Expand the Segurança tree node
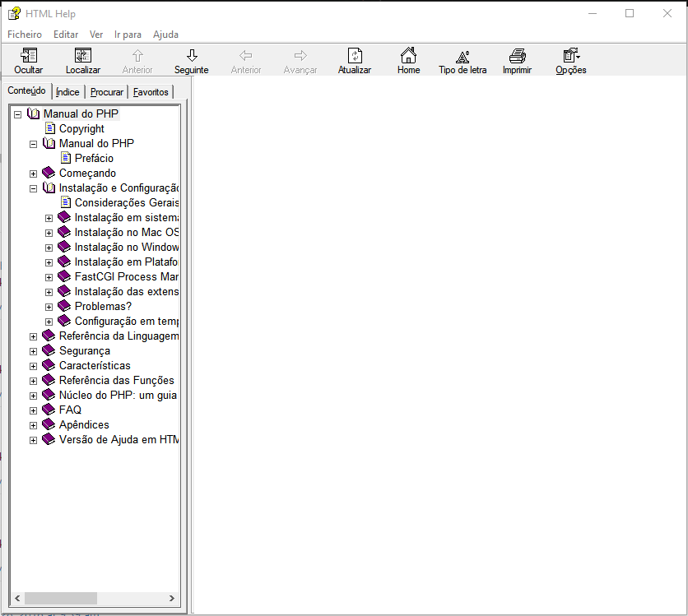Screen dimensions: 688x616 (34, 351)
